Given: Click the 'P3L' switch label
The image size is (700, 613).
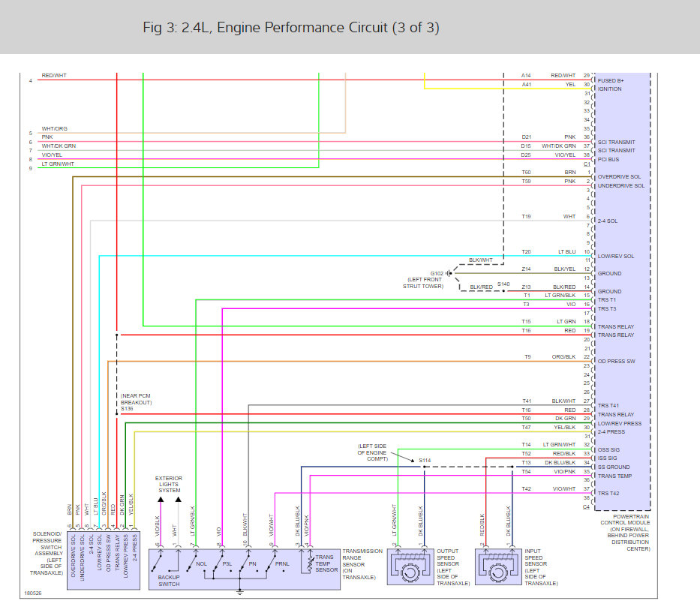Looking at the screenshot, I should [227, 564].
